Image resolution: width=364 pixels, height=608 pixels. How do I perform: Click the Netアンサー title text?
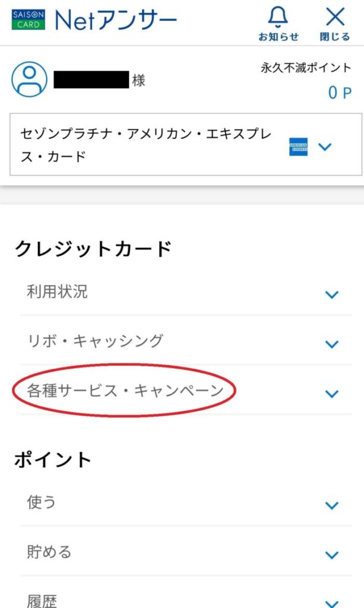116,20
